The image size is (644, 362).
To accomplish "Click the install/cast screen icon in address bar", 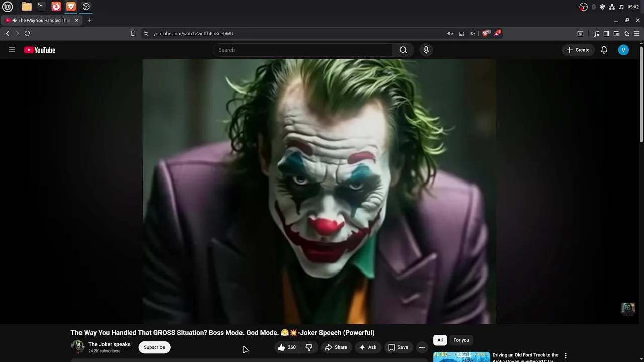I will click(x=461, y=34).
